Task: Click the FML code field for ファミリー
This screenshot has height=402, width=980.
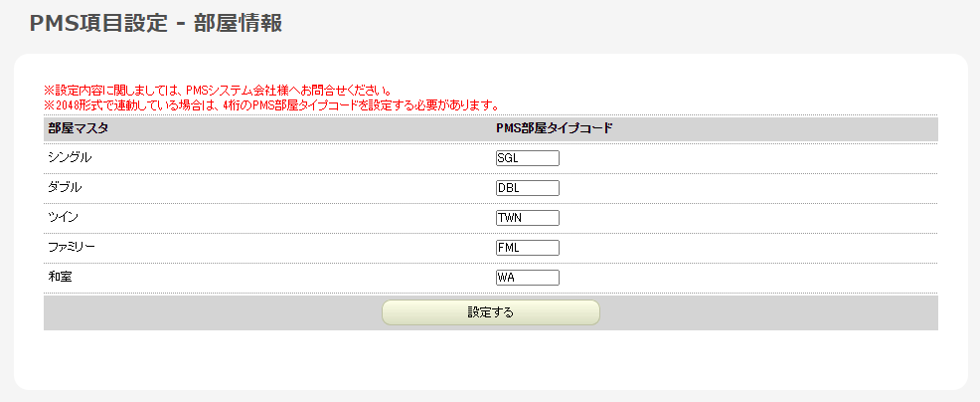Action: [527, 248]
